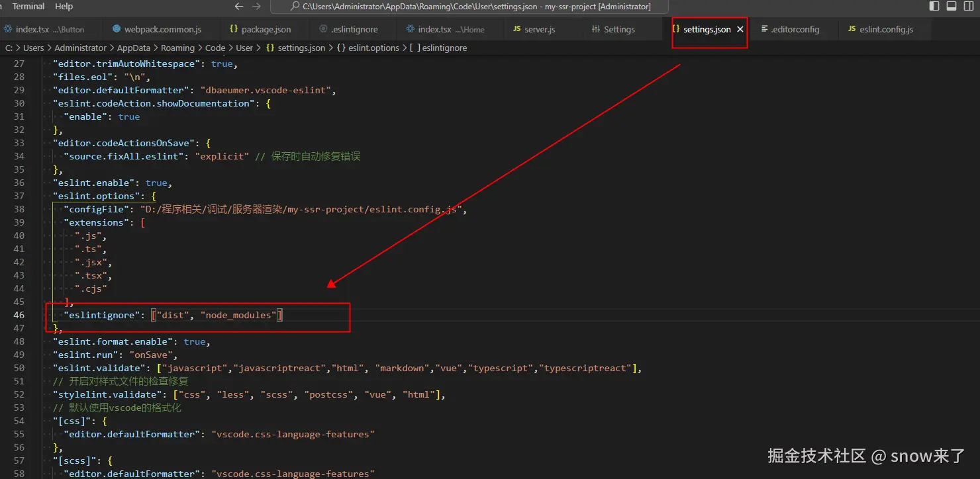
Task: Click the "enable": true entry on line 31
Action: [102, 116]
